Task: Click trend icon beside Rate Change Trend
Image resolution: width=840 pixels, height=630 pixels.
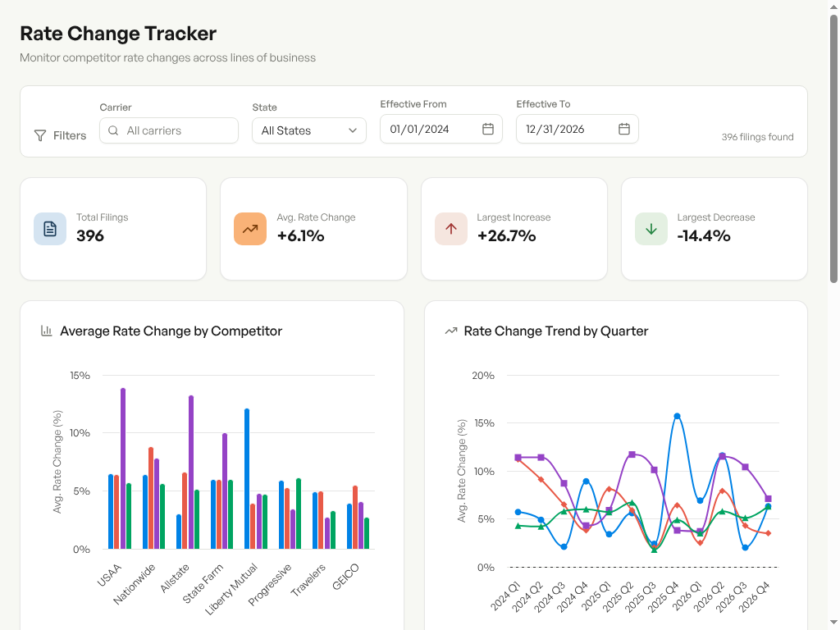Action: [451, 331]
